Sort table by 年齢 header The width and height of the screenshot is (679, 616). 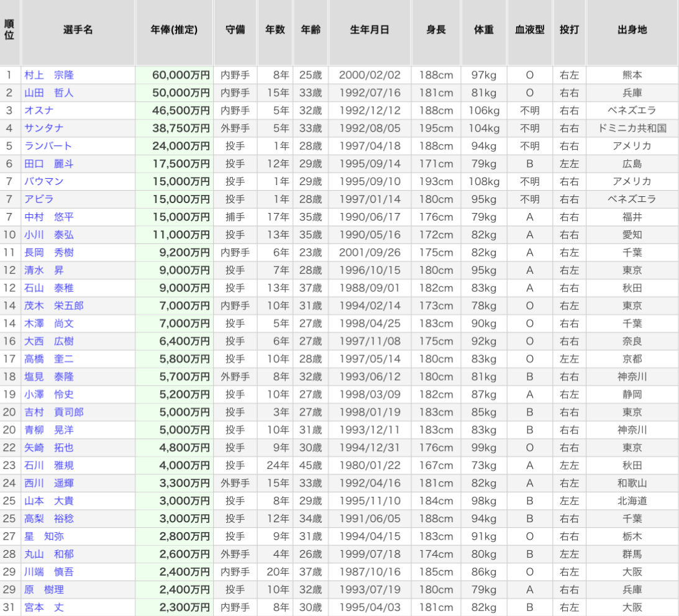coord(311,30)
